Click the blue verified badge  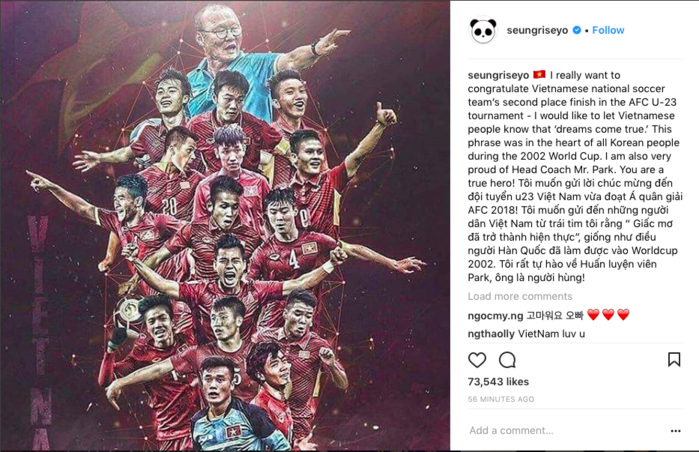[x=576, y=30]
